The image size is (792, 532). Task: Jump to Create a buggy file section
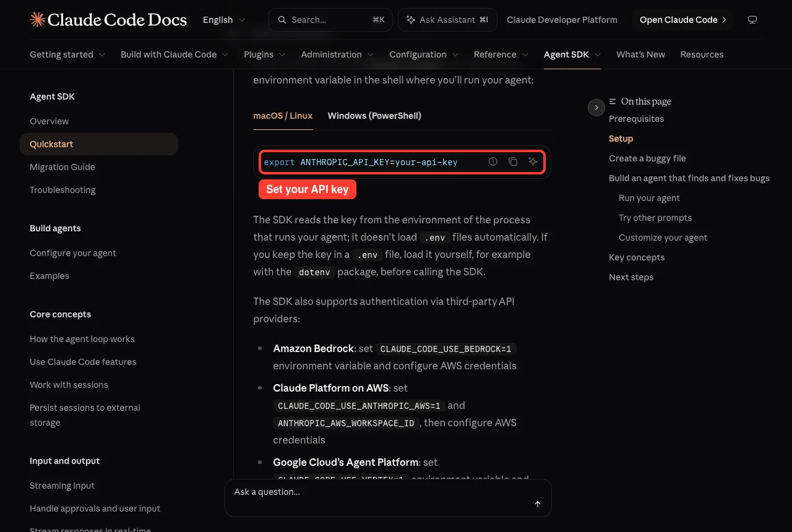point(647,158)
